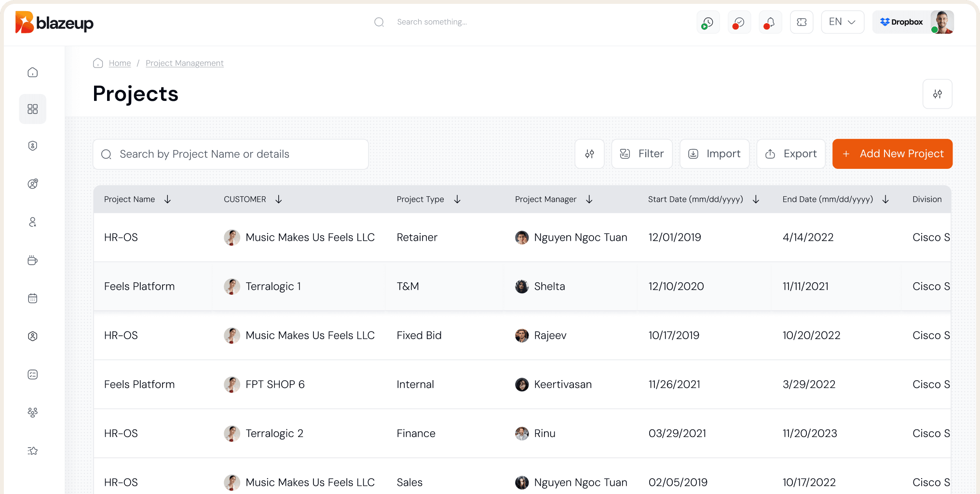Open the team group icon in sidebar
The height and width of the screenshot is (494, 980).
33,412
